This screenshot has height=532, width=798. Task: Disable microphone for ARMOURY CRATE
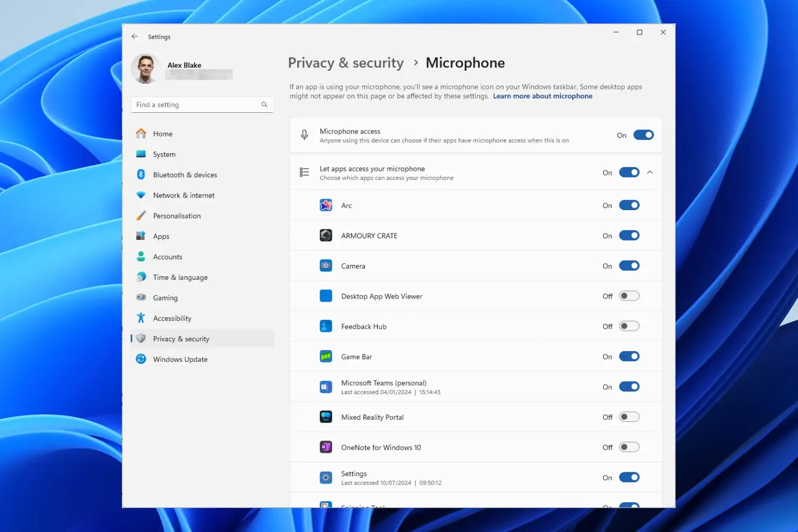629,236
